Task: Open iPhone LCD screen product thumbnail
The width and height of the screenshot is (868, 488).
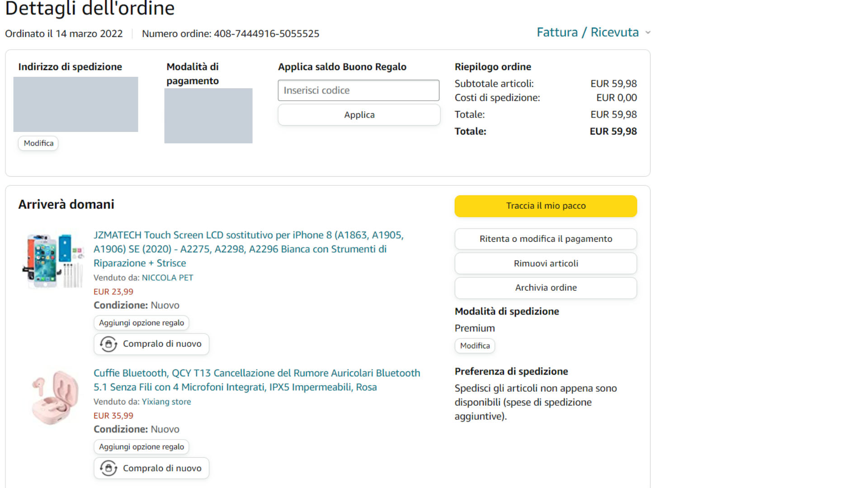Action: (53, 261)
